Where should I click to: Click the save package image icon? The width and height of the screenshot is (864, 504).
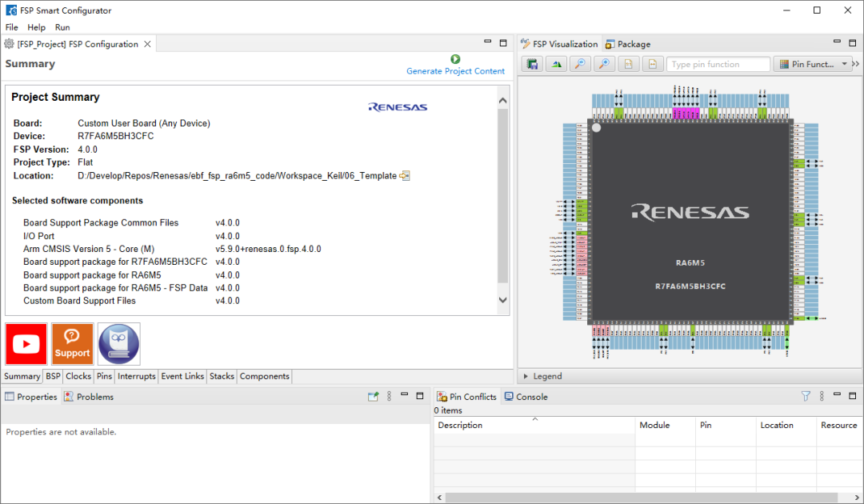pos(532,65)
